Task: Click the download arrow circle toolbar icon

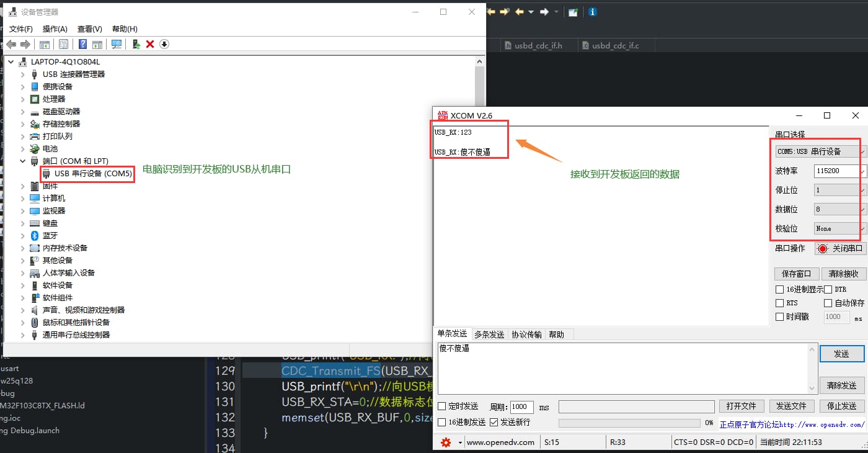Action: pyautogui.click(x=164, y=44)
